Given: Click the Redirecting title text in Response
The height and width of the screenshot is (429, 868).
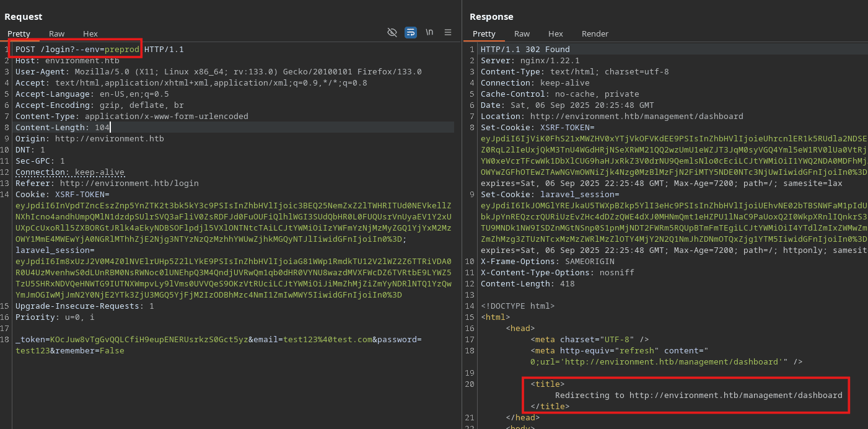Looking at the screenshot, I should pyautogui.click(x=698, y=396).
